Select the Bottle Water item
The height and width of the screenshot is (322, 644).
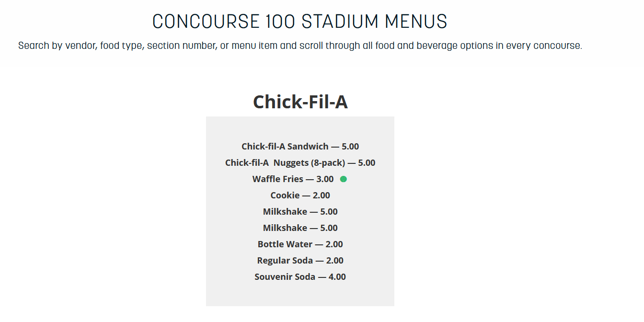[300, 244]
